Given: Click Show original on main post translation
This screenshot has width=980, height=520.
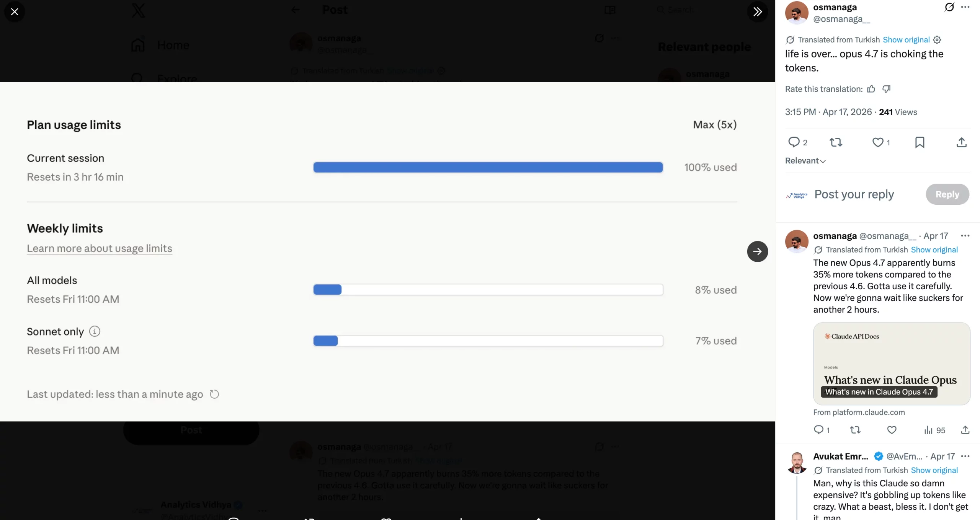Looking at the screenshot, I should 906,40.
